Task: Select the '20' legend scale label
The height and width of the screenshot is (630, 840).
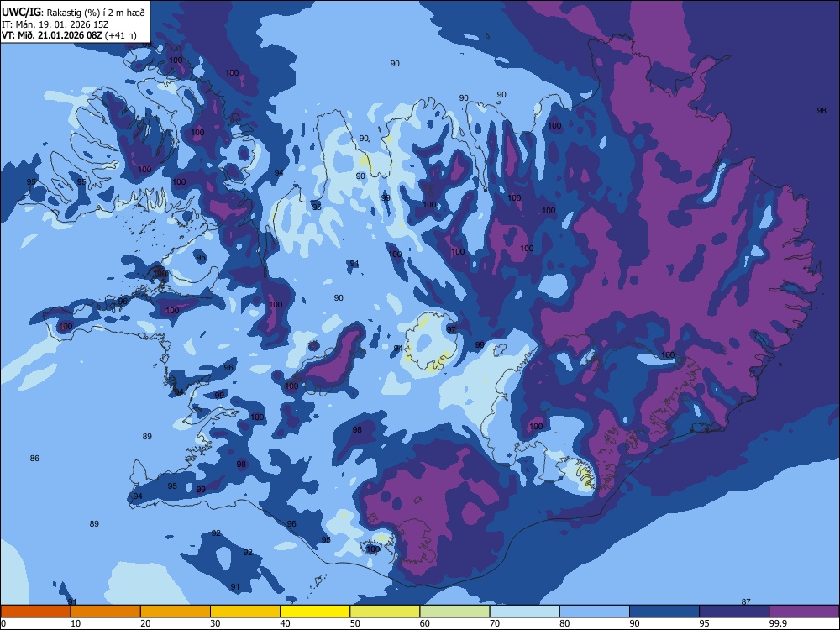Action: tap(145, 623)
